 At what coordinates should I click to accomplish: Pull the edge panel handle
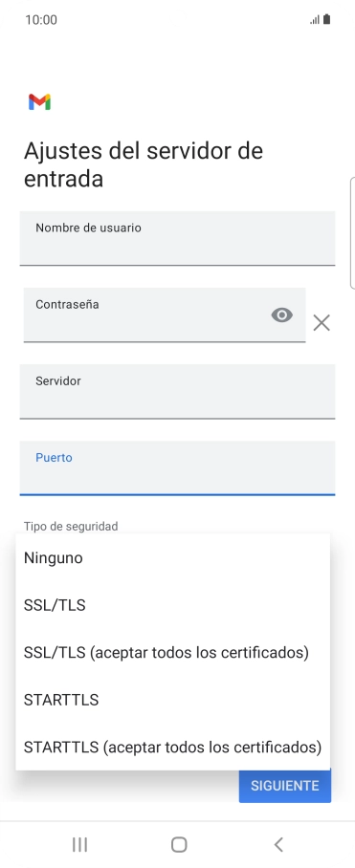(352, 233)
